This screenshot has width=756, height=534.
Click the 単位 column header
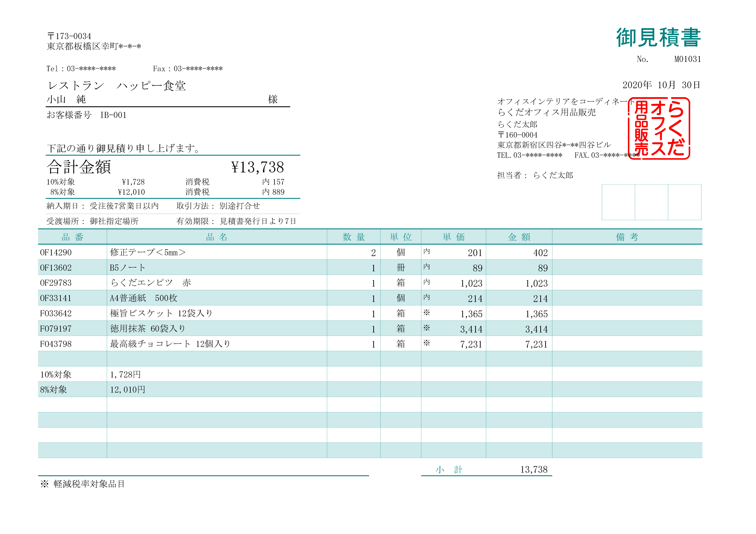[401, 237]
